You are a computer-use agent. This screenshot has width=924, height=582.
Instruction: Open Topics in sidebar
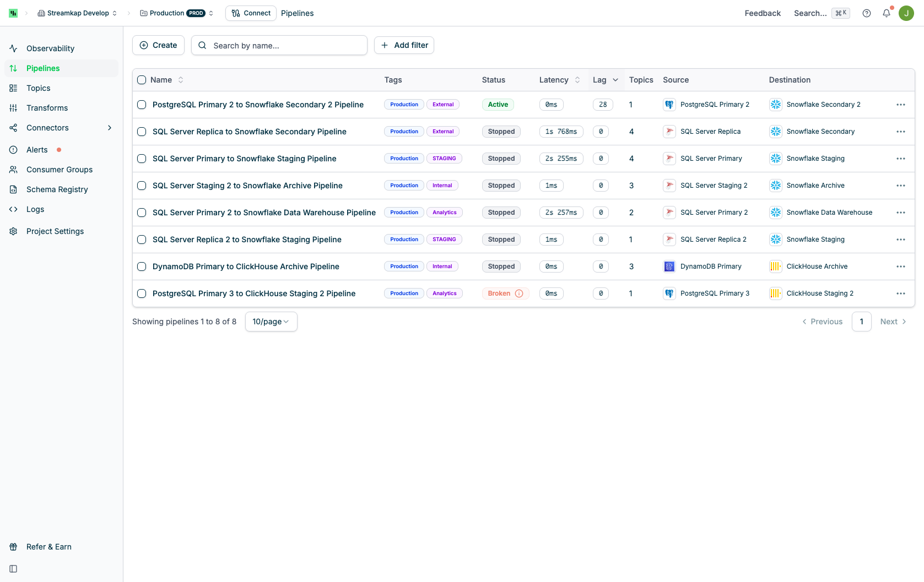pyautogui.click(x=61, y=88)
